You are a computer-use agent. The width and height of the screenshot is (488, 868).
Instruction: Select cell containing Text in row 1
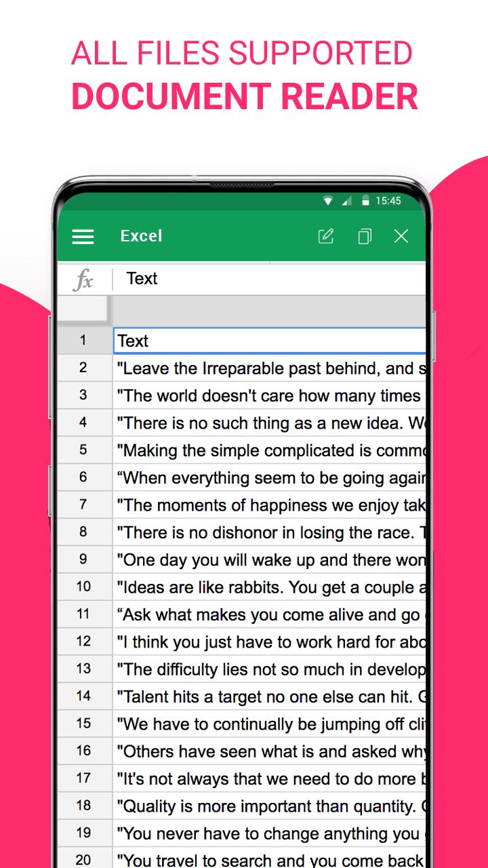269,340
